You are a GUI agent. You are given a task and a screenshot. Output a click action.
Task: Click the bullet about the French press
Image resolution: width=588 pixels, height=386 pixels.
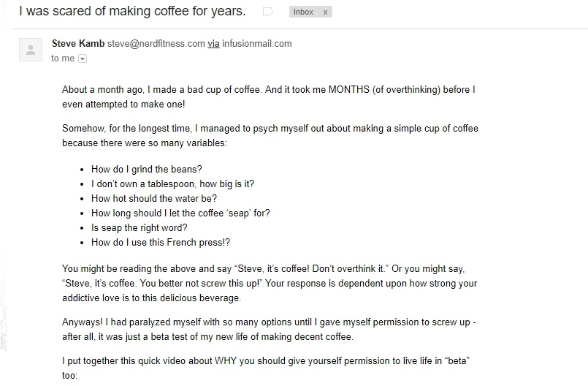(x=161, y=243)
